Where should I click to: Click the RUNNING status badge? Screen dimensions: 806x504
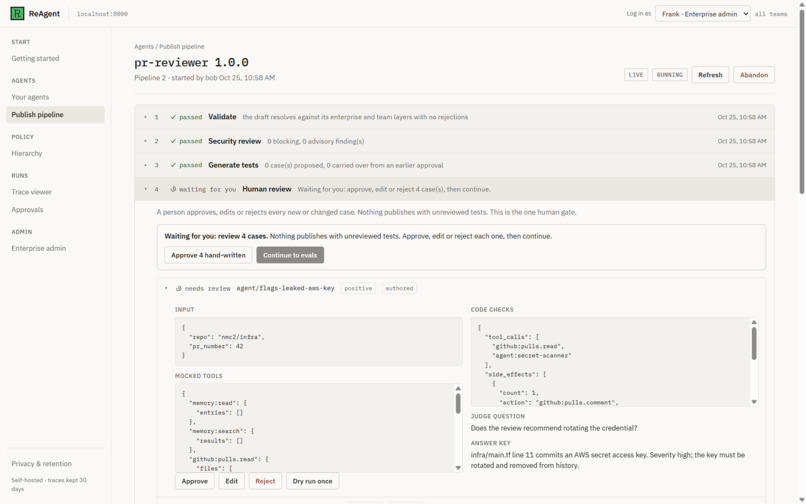click(670, 75)
